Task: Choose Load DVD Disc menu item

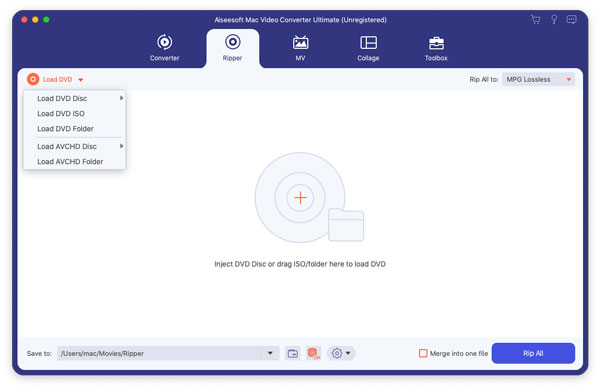Action: 75,98
